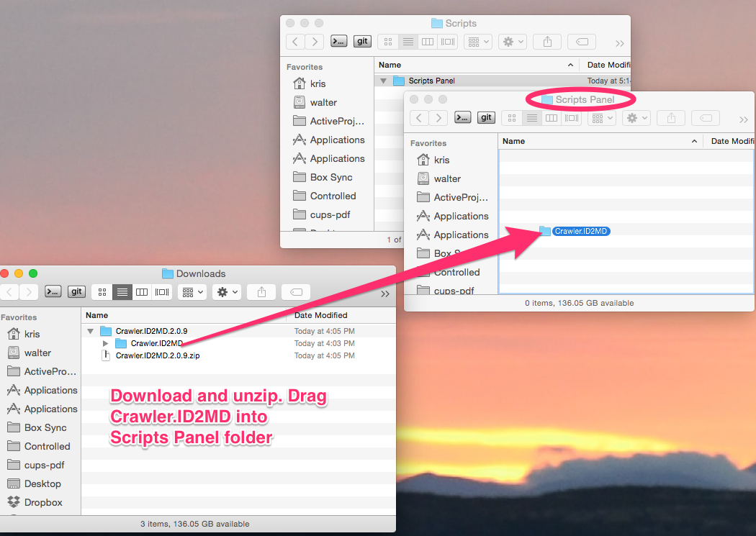Switch Scripts Panel window to icon view

coord(512,118)
